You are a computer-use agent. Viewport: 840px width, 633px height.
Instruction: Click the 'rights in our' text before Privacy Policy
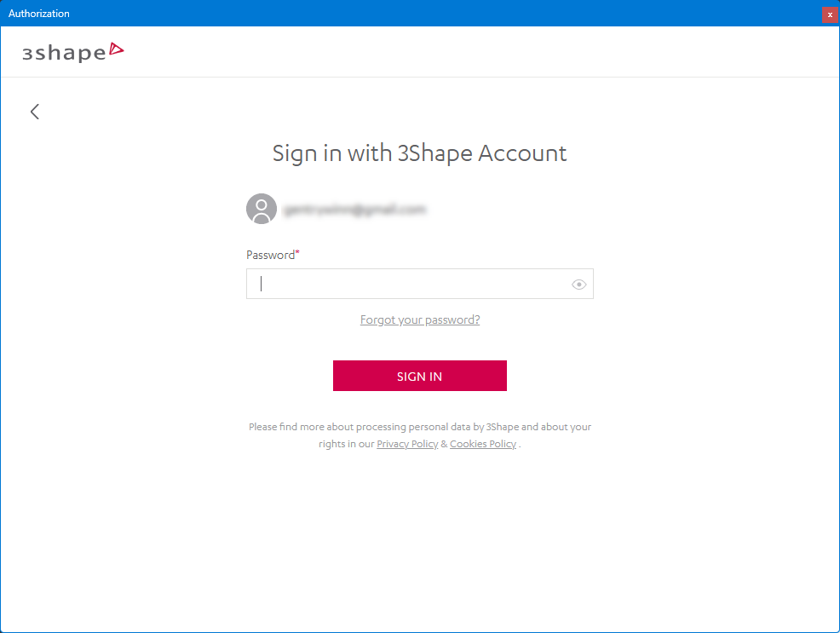(346, 444)
